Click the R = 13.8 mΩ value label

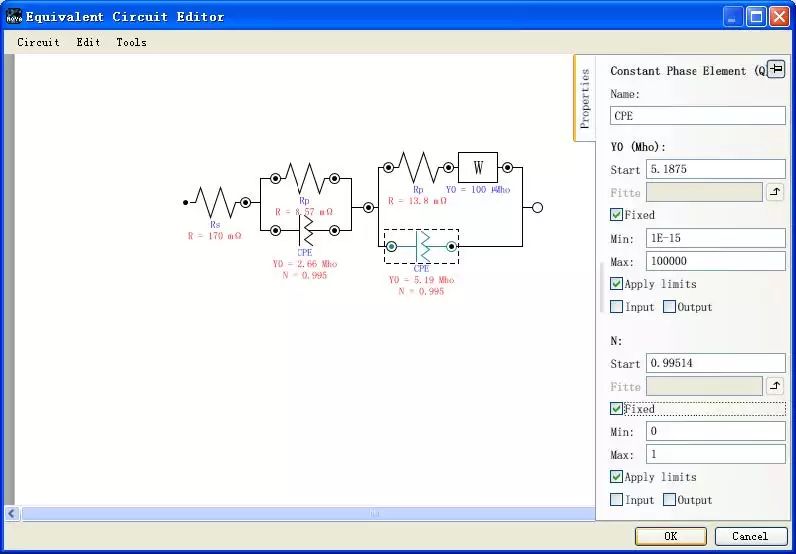pyautogui.click(x=418, y=201)
